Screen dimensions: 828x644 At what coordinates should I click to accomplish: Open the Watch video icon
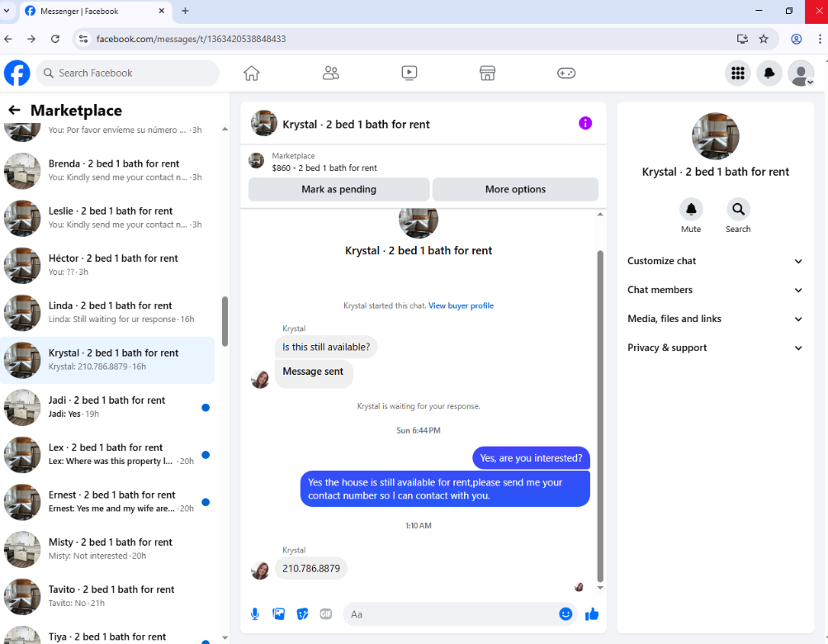[409, 73]
